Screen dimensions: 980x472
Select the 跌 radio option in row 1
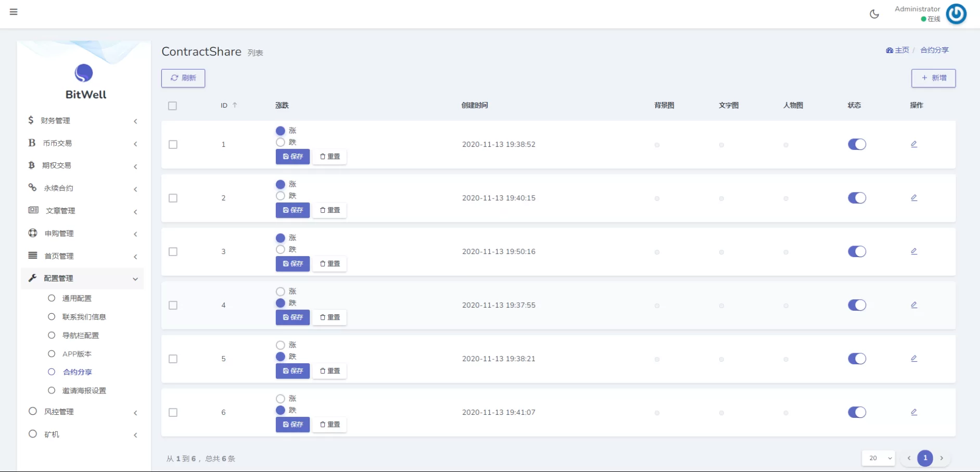tap(281, 142)
